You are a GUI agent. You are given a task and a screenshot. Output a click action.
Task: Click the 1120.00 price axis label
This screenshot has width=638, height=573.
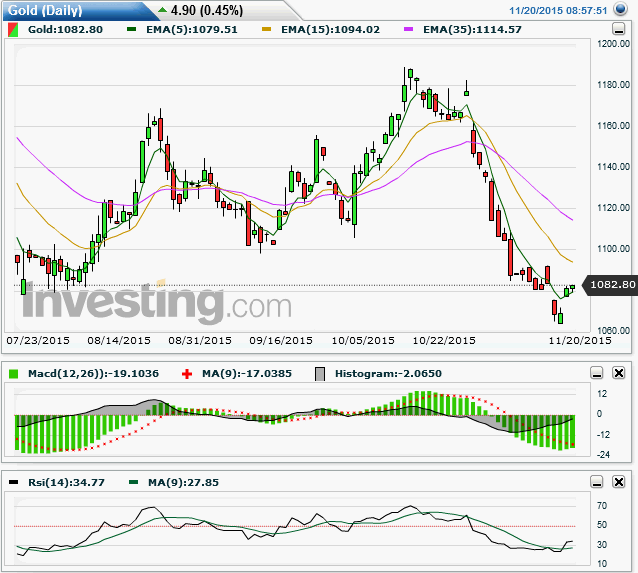(614, 208)
